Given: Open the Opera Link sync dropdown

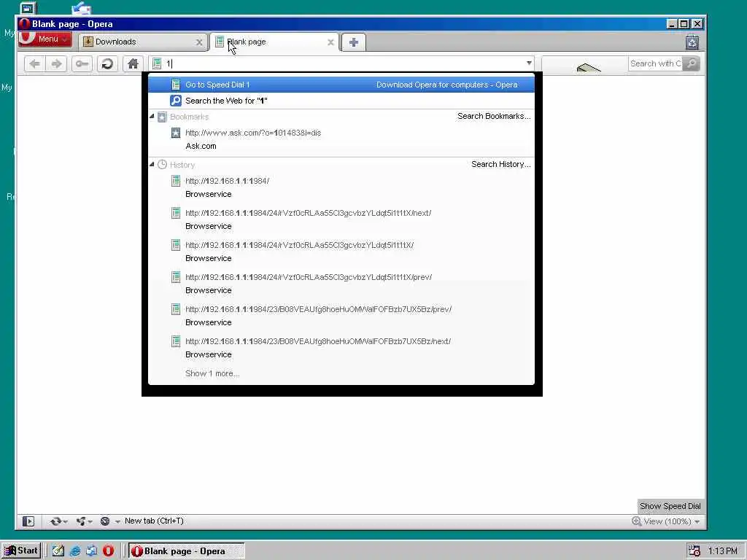Looking at the screenshot, I should pyautogui.click(x=58, y=521).
